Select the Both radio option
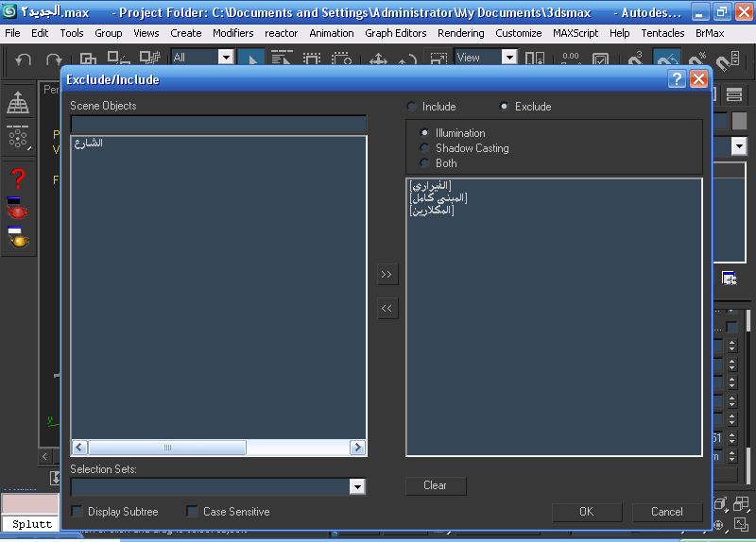756x542 pixels. tap(424, 162)
